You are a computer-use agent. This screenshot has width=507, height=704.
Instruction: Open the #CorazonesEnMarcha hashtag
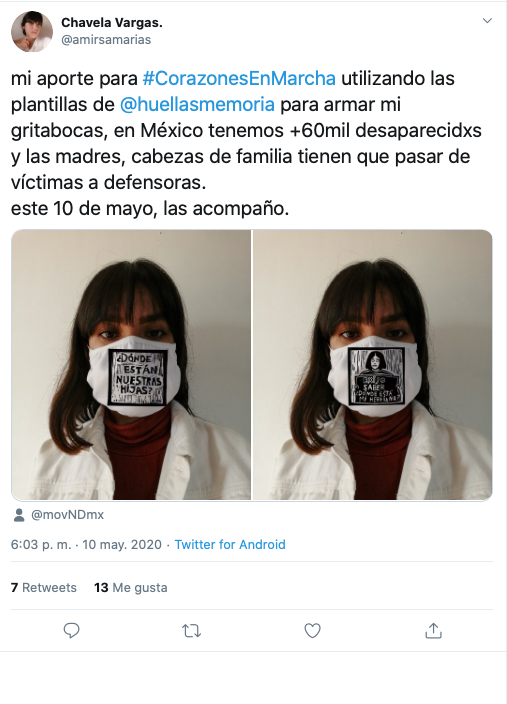pyautogui.click(x=239, y=78)
